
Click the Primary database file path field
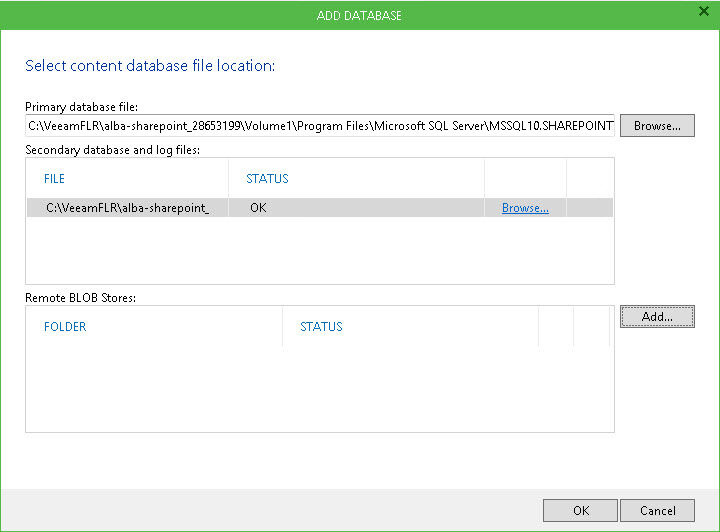pyautogui.click(x=320, y=127)
